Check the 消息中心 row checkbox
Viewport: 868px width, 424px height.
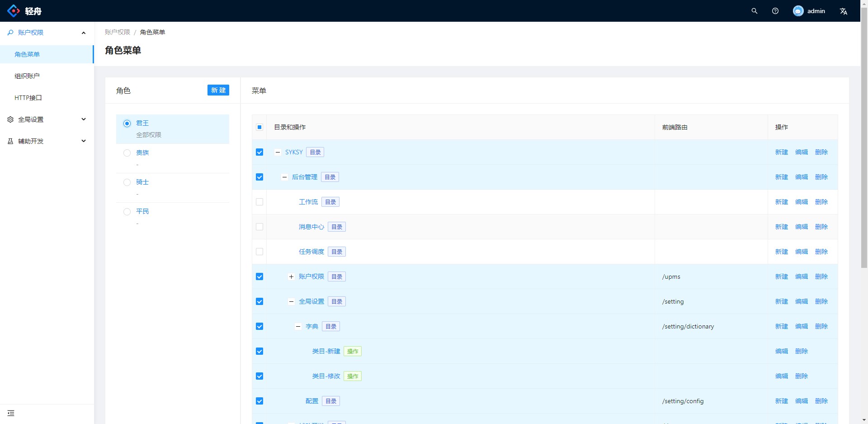point(259,227)
